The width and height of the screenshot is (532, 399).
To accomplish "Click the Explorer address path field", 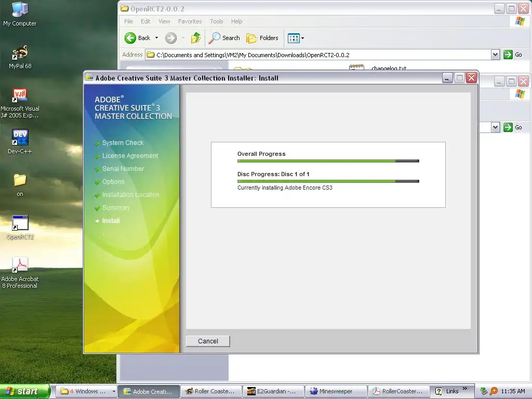I will pyautogui.click(x=318, y=55).
